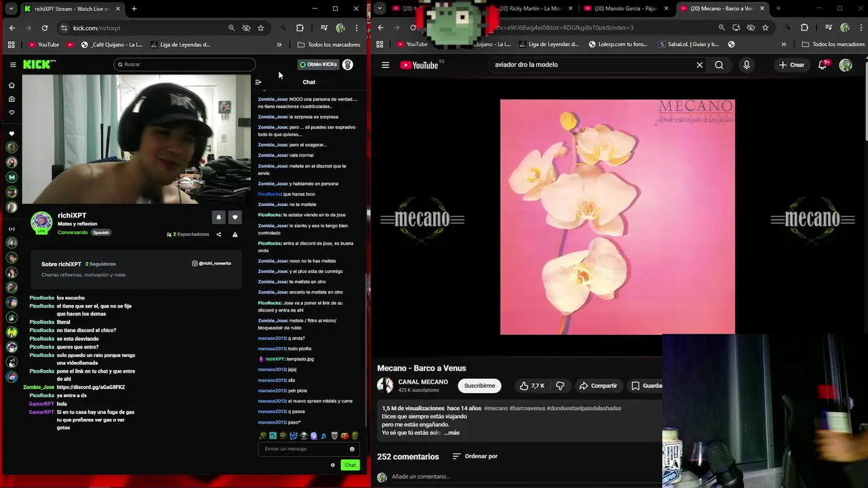The image size is (868, 488).
Task: Bookmark kick.com with star icon
Action: coord(261,28)
